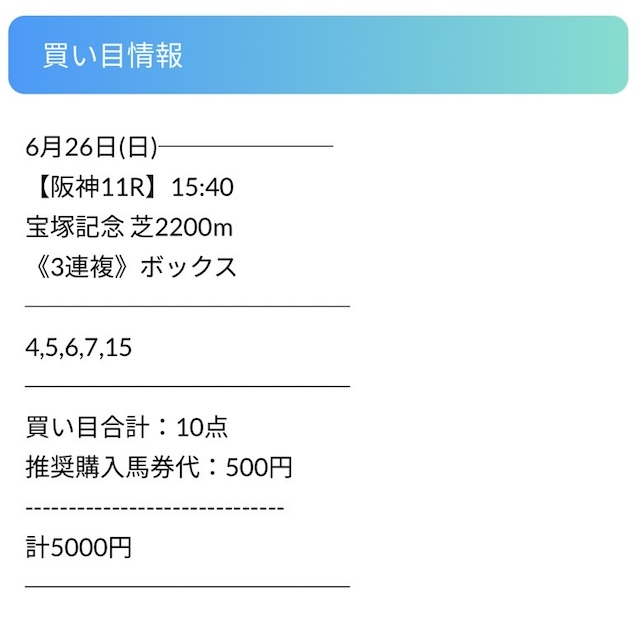Click the horizontal line after the date
640x618 pixels.
245,147
